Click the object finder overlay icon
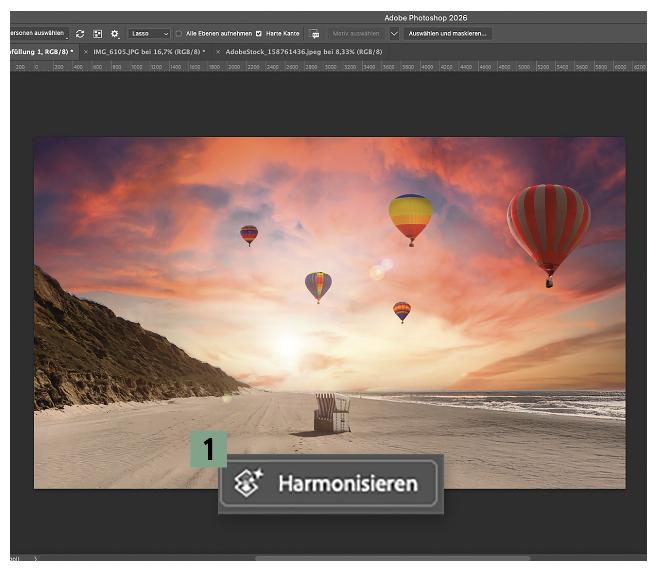 (x=97, y=34)
